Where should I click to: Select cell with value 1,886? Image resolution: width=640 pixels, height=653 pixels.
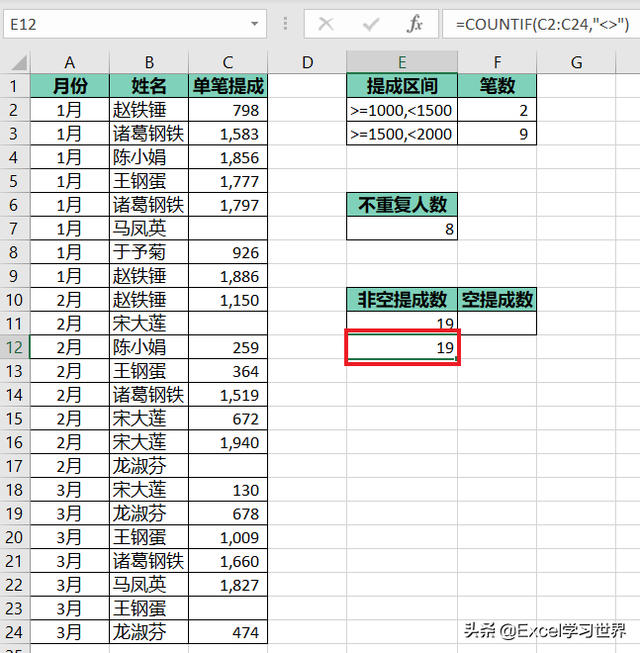pyautogui.click(x=228, y=276)
